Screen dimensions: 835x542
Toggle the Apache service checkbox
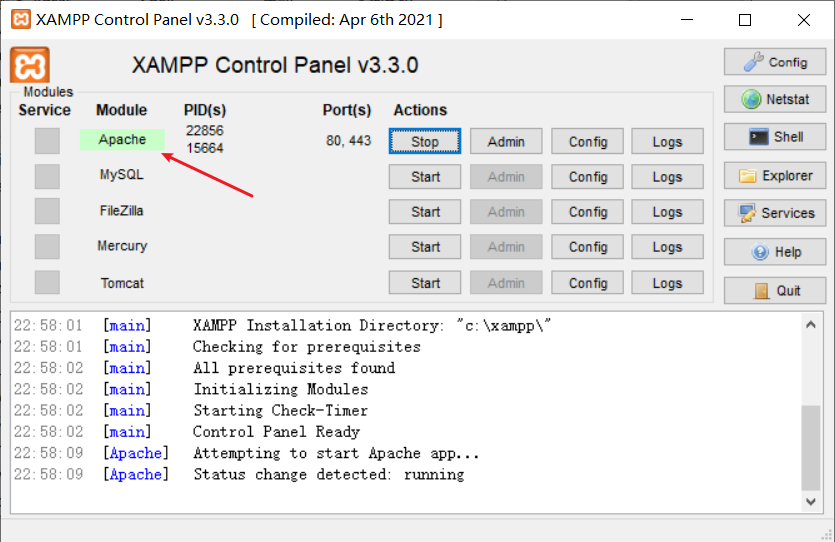click(x=47, y=141)
